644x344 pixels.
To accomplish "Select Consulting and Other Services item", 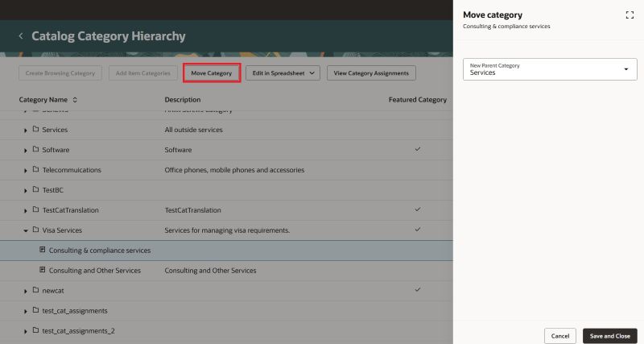I will [95, 271].
